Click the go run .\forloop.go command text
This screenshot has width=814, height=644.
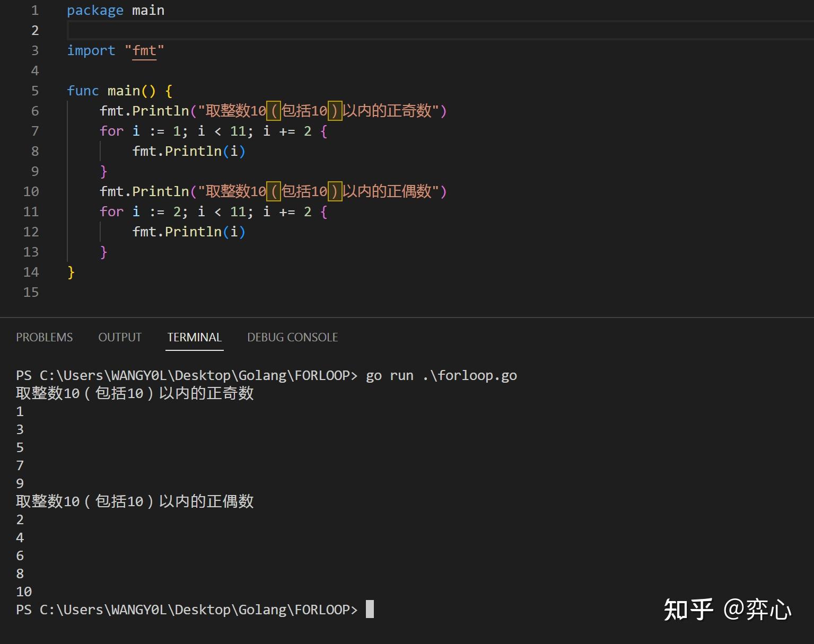pyautogui.click(x=441, y=375)
